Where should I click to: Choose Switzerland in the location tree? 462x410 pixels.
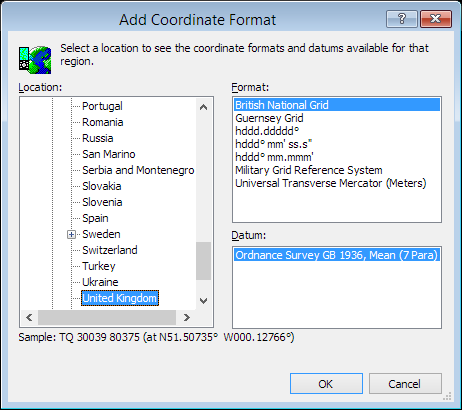pos(110,250)
